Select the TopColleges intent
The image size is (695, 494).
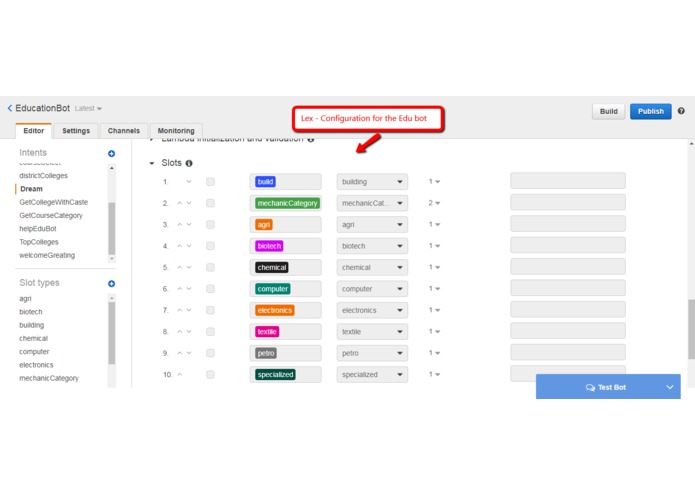39,242
